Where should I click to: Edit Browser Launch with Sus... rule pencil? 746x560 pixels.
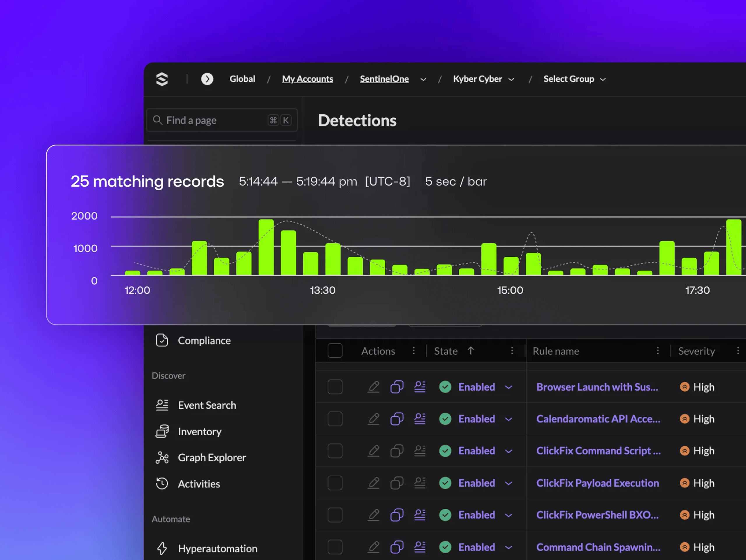(x=373, y=387)
